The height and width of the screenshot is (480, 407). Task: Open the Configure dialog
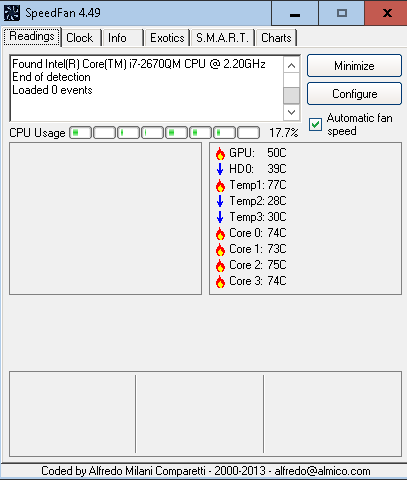(x=354, y=94)
